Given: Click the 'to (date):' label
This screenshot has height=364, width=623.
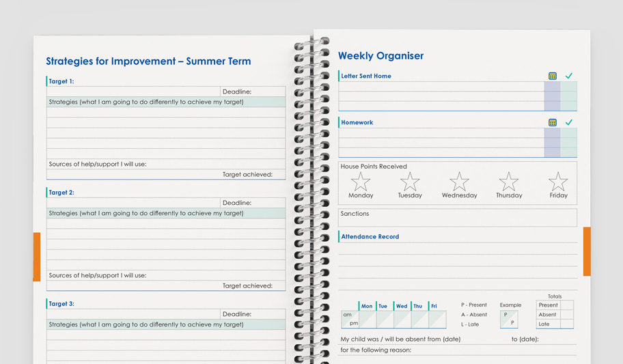Looking at the screenshot, I should (x=525, y=339).
